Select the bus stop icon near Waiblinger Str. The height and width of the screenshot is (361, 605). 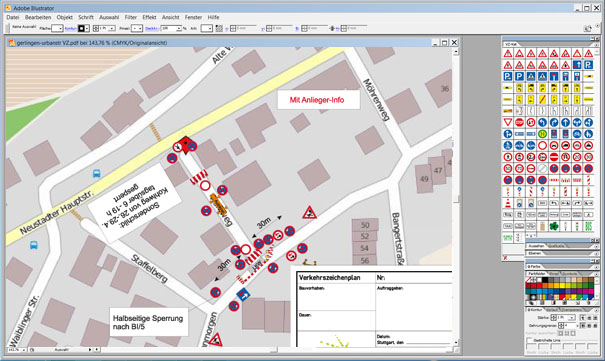click(34, 245)
